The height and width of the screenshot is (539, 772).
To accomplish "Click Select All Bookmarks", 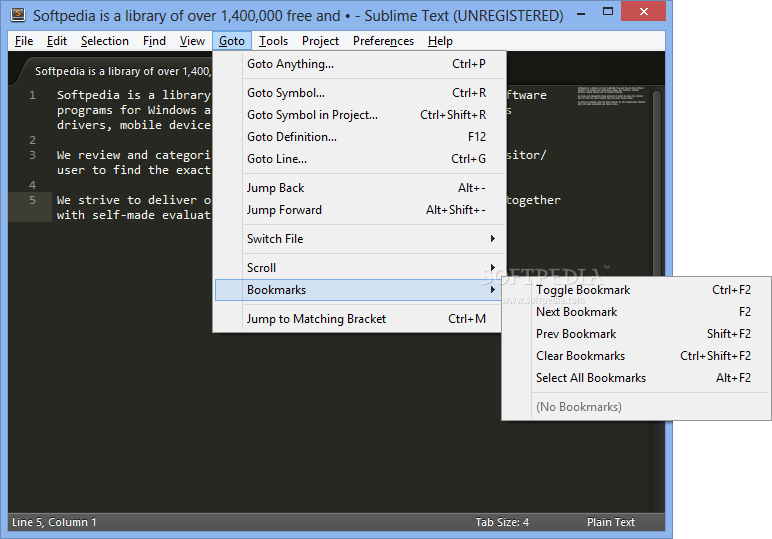I will click(636, 378).
